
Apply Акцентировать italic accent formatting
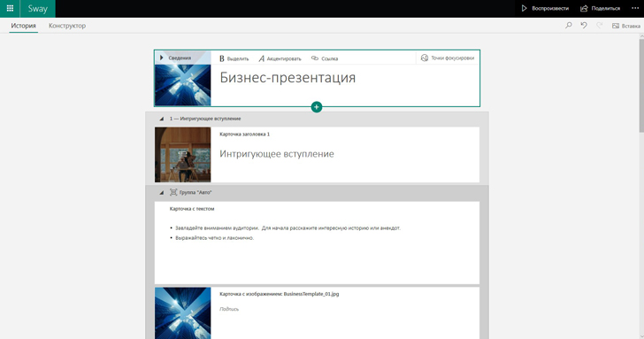tap(280, 58)
